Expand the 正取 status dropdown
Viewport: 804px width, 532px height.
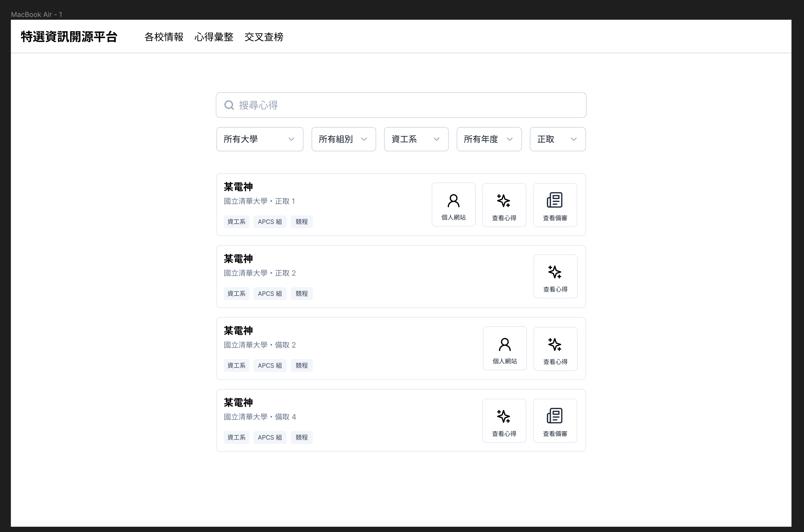coord(557,139)
